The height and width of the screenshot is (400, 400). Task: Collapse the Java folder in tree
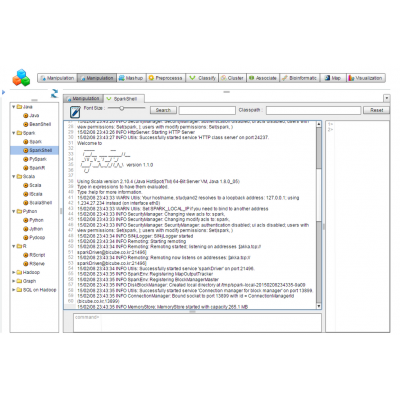pos(14,107)
